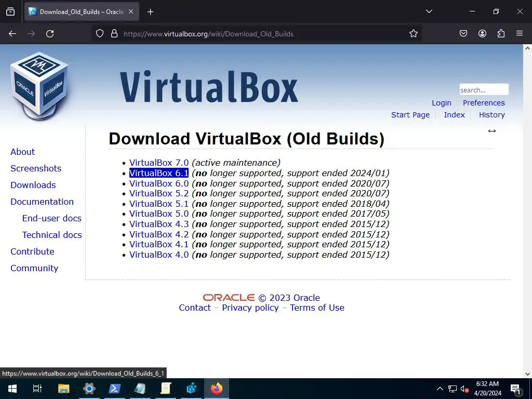Show hidden system tray icons
This screenshot has height=399, width=532.
[x=440, y=389]
